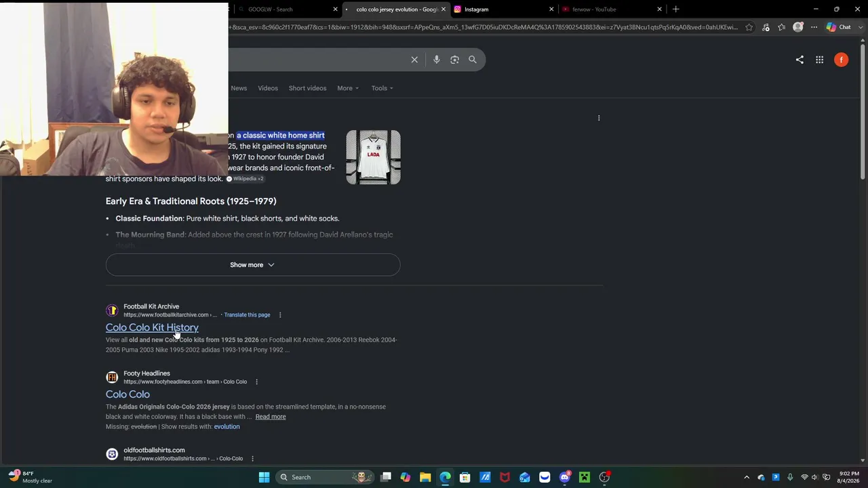Launch Minecraft from the taskbar
This screenshot has height=488, width=868.
pyautogui.click(x=585, y=477)
